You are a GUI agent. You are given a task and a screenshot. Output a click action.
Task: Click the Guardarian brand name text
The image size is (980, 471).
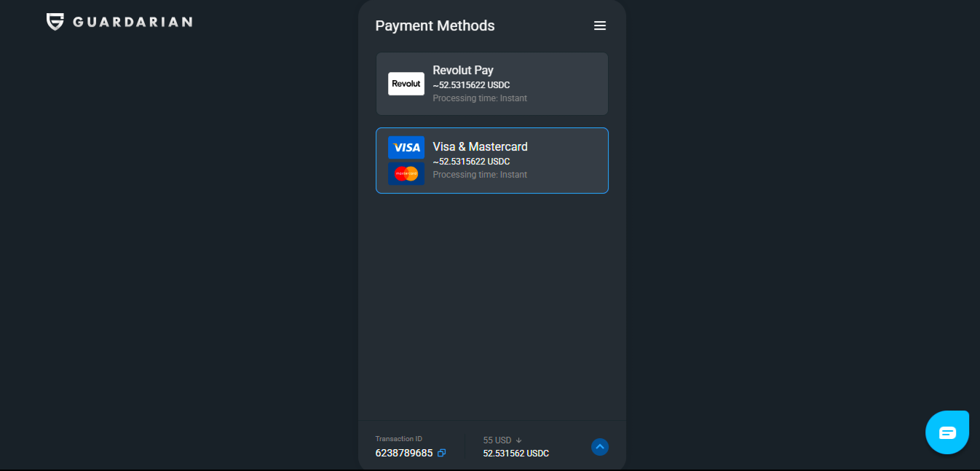point(133,22)
